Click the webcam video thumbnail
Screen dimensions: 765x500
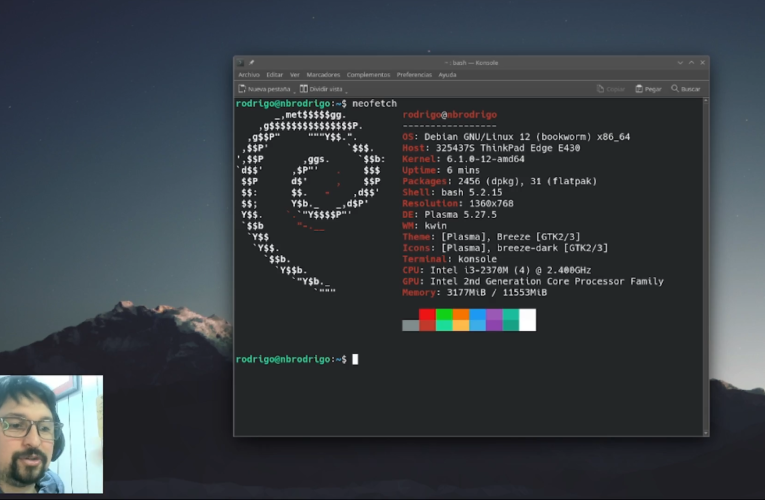[x=51, y=434]
